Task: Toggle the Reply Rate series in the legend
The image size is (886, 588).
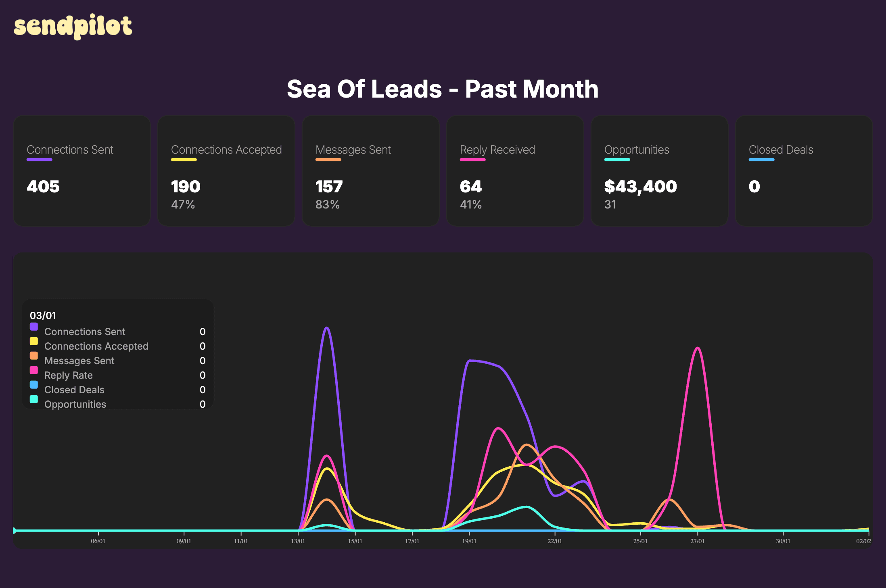Action: [x=68, y=375]
